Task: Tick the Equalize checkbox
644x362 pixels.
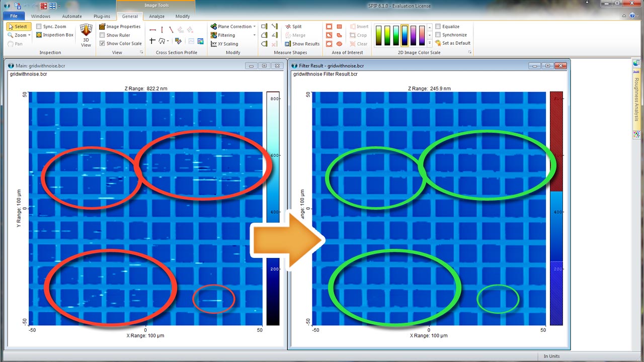Action: click(x=438, y=27)
